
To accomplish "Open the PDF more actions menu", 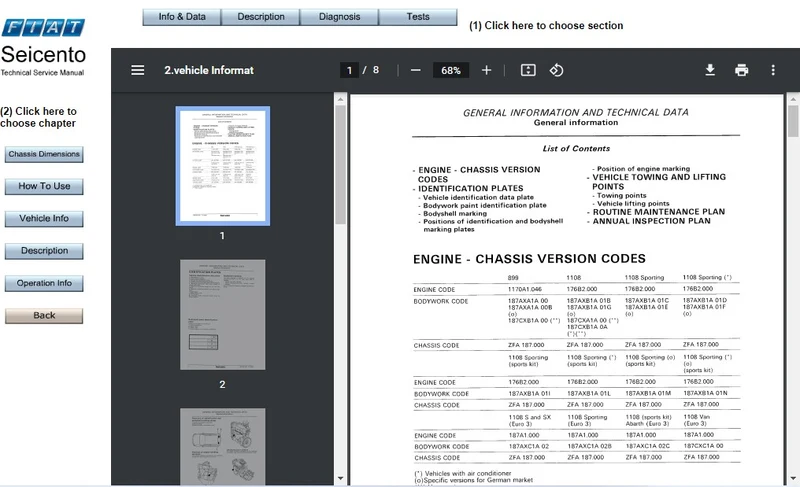I will [x=773, y=70].
